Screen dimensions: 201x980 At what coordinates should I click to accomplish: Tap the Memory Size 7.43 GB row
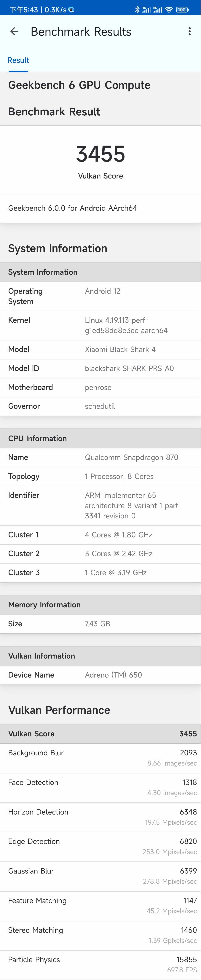coord(100,624)
